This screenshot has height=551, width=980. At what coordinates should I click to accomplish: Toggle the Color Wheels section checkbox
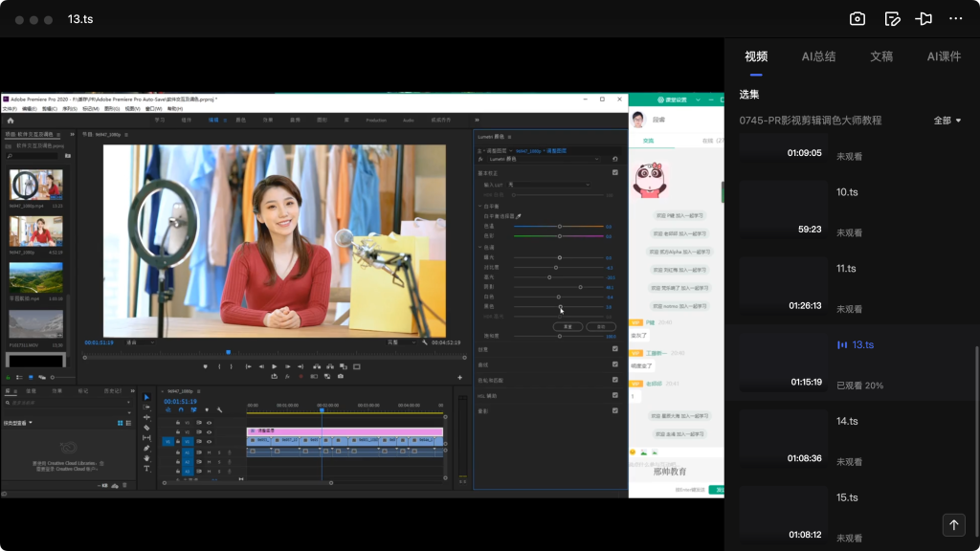click(615, 380)
